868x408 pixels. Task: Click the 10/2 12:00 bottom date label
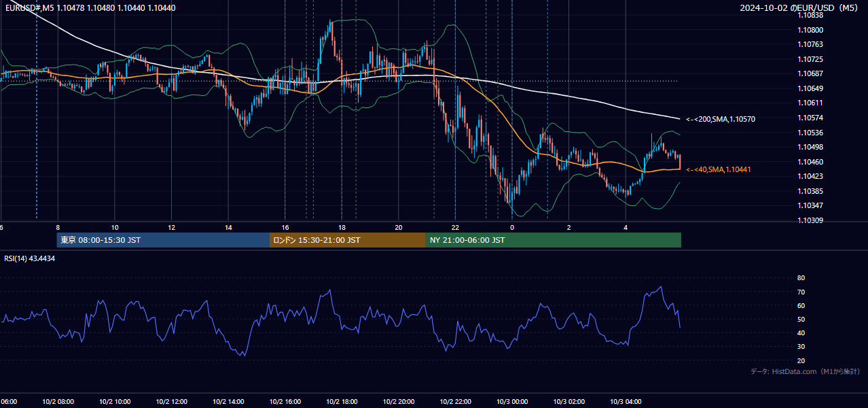[x=172, y=402]
